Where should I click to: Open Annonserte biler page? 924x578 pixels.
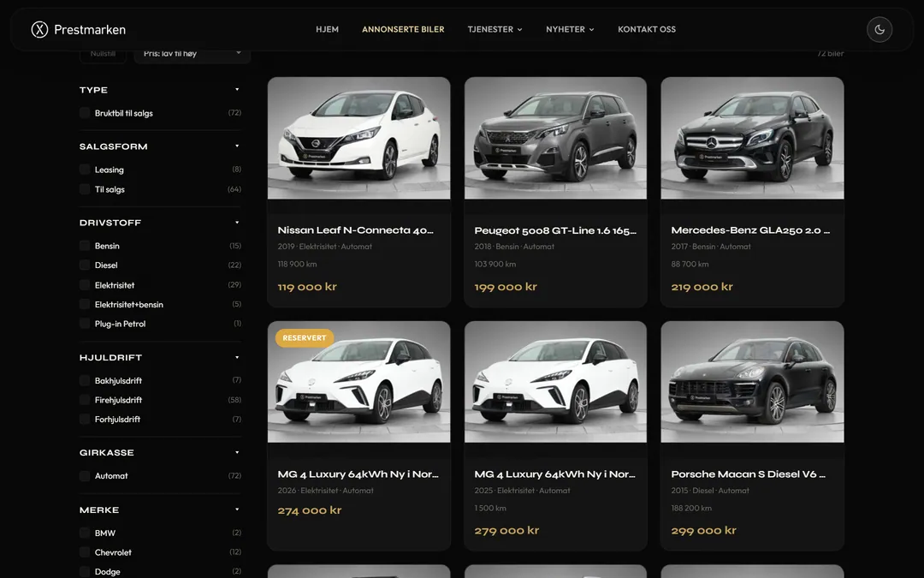pyautogui.click(x=403, y=29)
